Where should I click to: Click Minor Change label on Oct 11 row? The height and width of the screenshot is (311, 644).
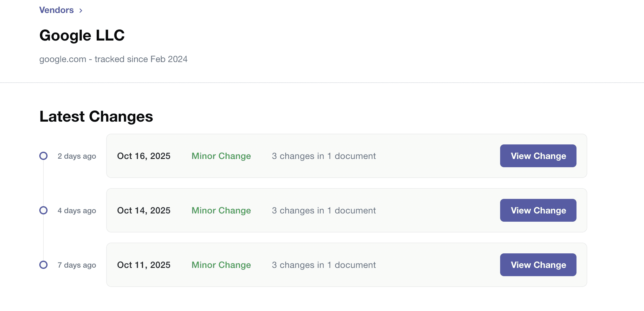coord(221,265)
